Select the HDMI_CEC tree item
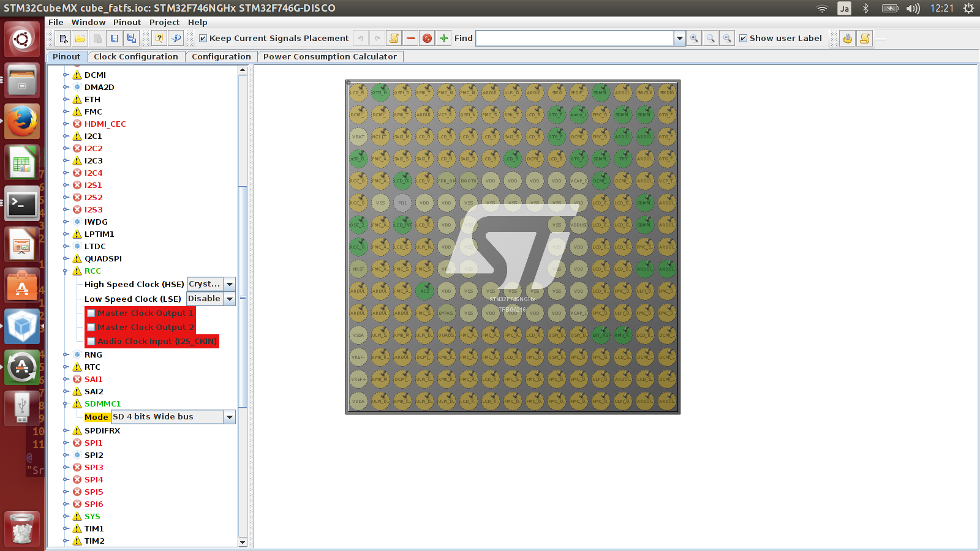 coord(105,124)
